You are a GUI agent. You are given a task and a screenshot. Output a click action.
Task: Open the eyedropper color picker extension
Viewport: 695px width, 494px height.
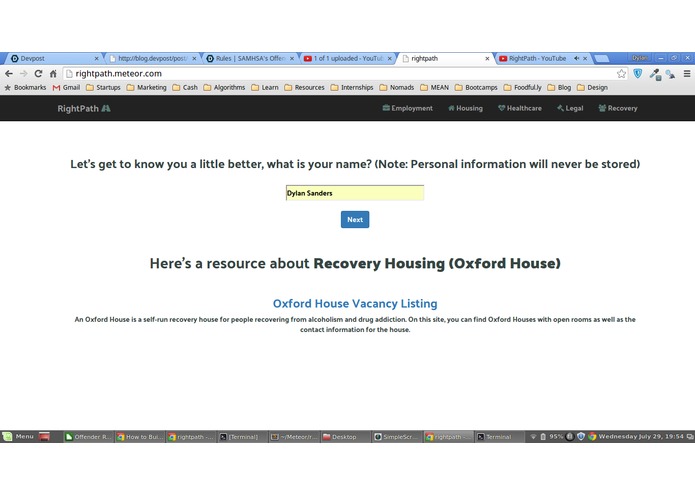pyautogui.click(x=655, y=74)
